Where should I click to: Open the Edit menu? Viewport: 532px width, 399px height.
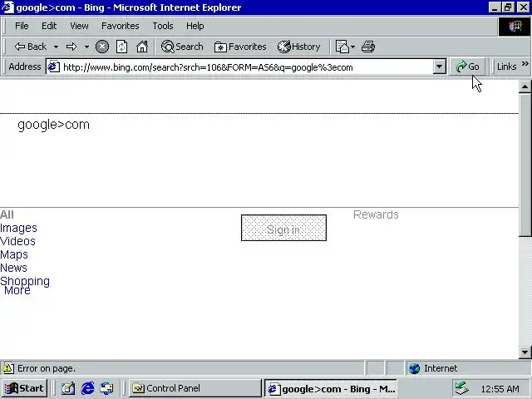click(49, 26)
